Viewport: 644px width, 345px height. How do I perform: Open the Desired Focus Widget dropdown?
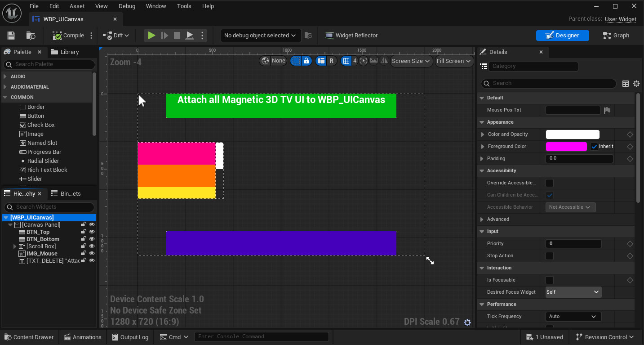573,292
